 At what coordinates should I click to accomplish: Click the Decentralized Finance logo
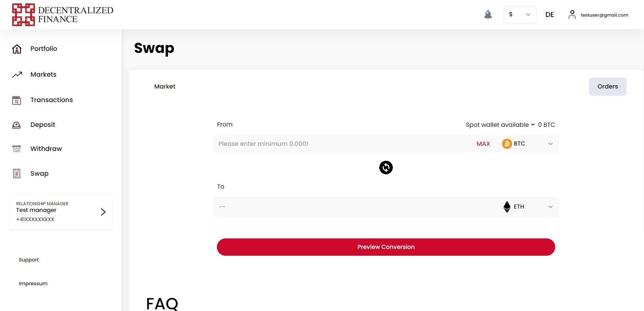point(63,15)
